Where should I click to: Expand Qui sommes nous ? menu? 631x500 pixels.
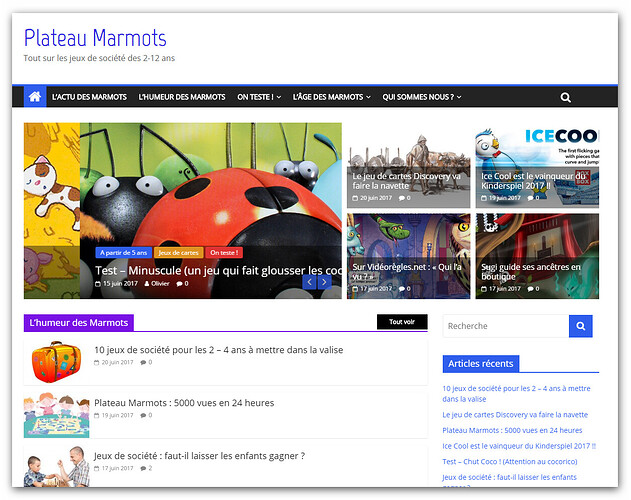(x=422, y=97)
